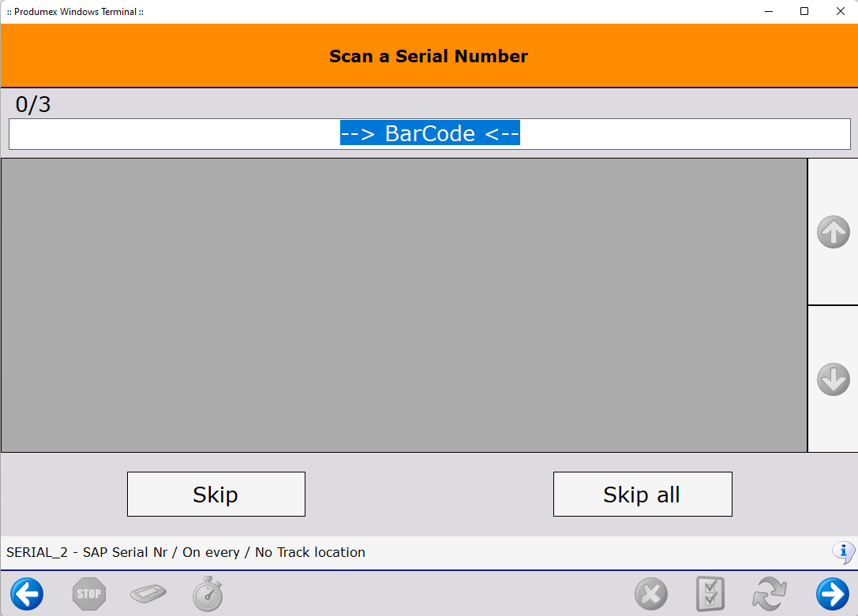This screenshot has height=616, width=858.
Task: Click the checklist clipboard icon
Action: click(x=710, y=594)
